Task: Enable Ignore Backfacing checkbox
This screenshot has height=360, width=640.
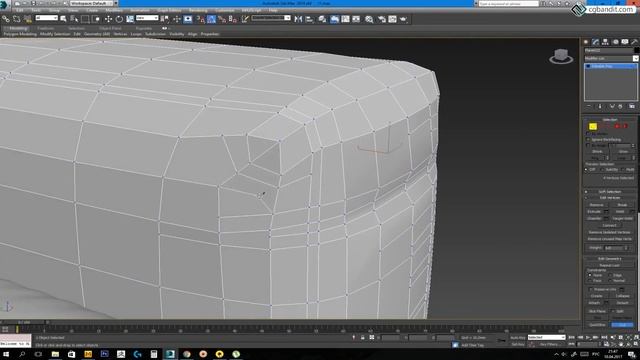Action: click(x=588, y=140)
